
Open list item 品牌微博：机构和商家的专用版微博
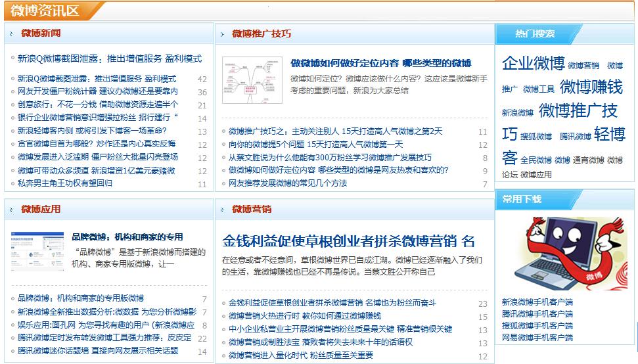(x=81, y=298)
